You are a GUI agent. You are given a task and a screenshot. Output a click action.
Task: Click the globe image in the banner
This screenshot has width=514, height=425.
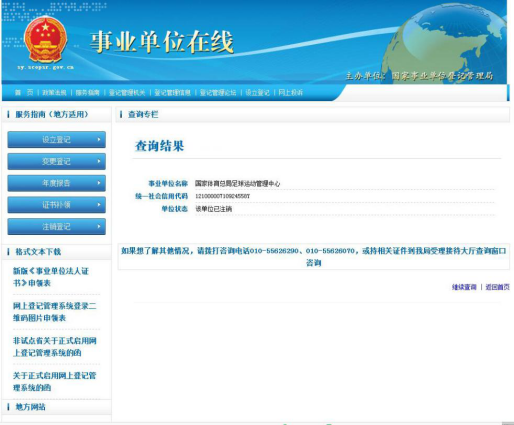click(x=444, y=43)
